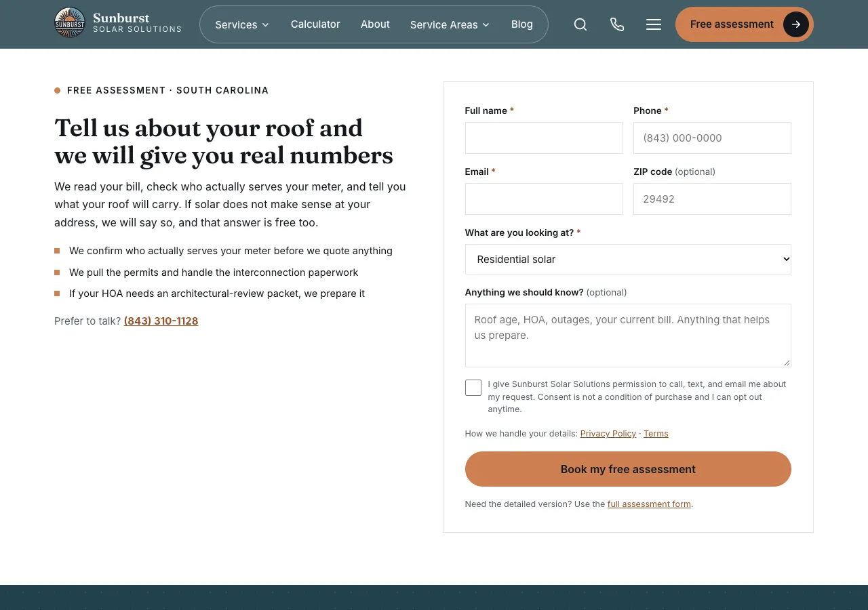868x610 pixels.
Task: Open the hamburger menu icon
Action: 654,24
